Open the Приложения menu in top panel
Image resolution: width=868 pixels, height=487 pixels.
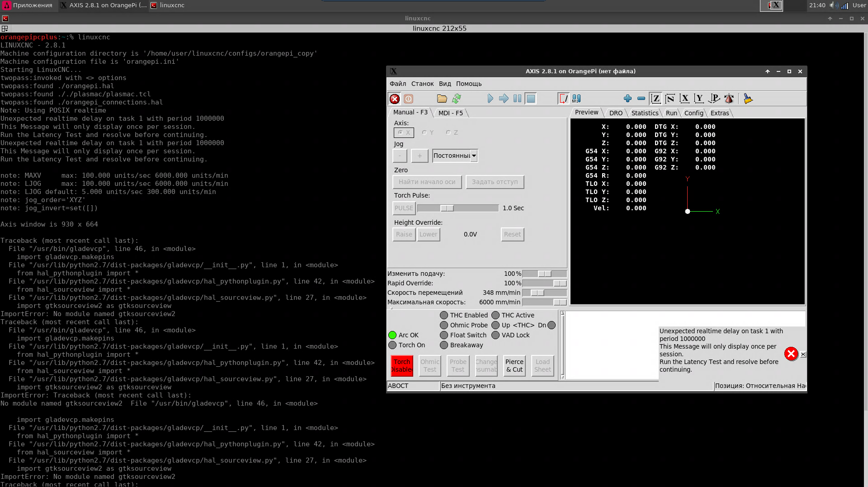(28, 5)
